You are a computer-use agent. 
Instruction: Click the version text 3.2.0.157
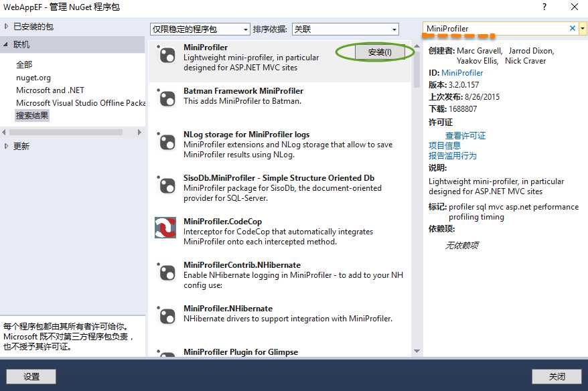click(x=463, y=85)
